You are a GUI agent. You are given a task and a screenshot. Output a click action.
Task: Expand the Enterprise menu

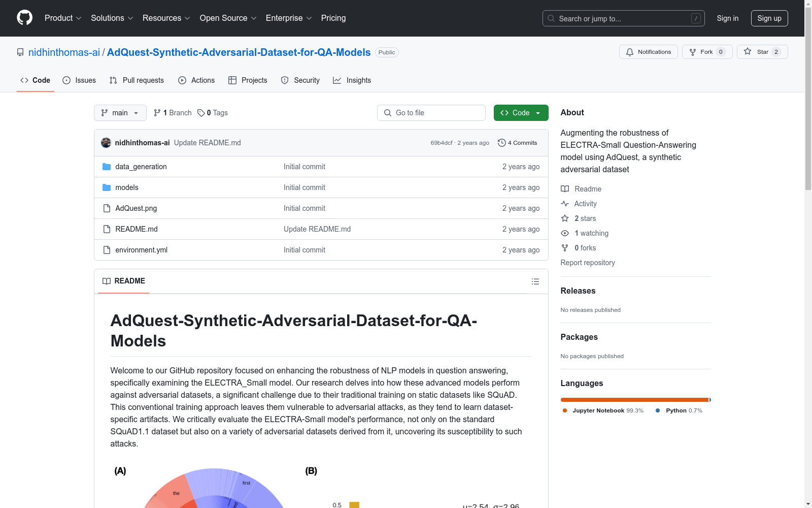289,18
